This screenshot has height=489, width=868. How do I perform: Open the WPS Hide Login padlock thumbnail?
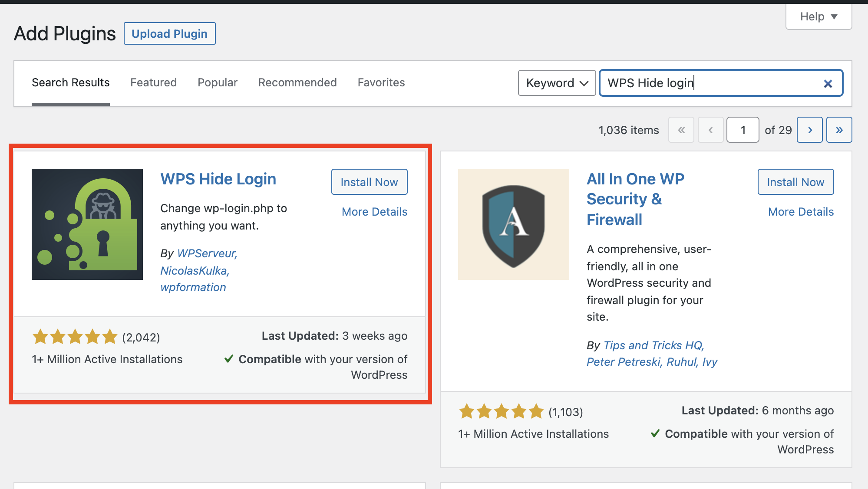pyautogui.click(x=87, y=224)
